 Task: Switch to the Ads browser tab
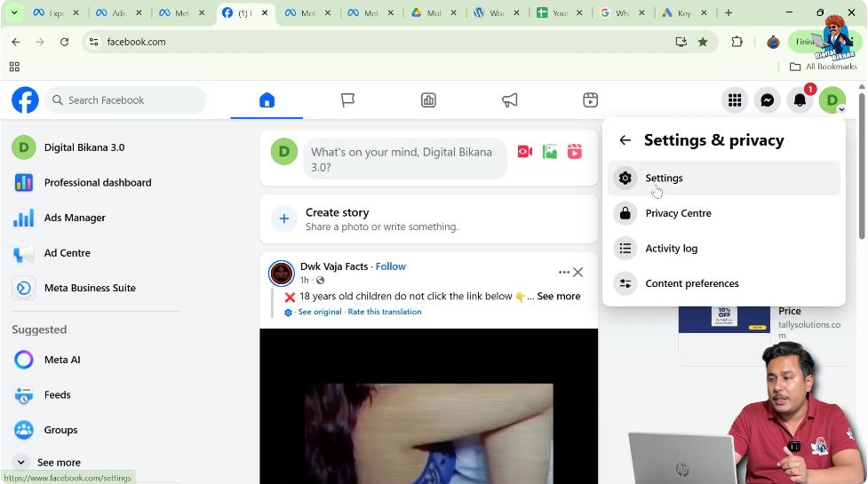tap(118, 12)
